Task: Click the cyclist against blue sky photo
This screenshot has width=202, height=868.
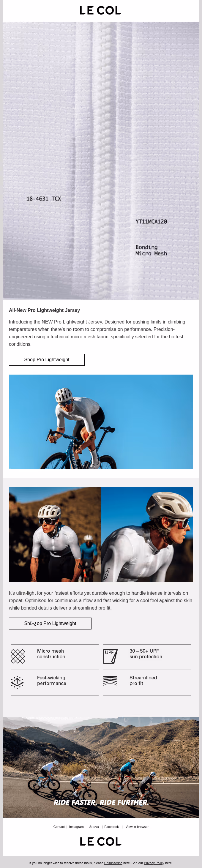Action: pyautogui.click(x=101, y=422)
